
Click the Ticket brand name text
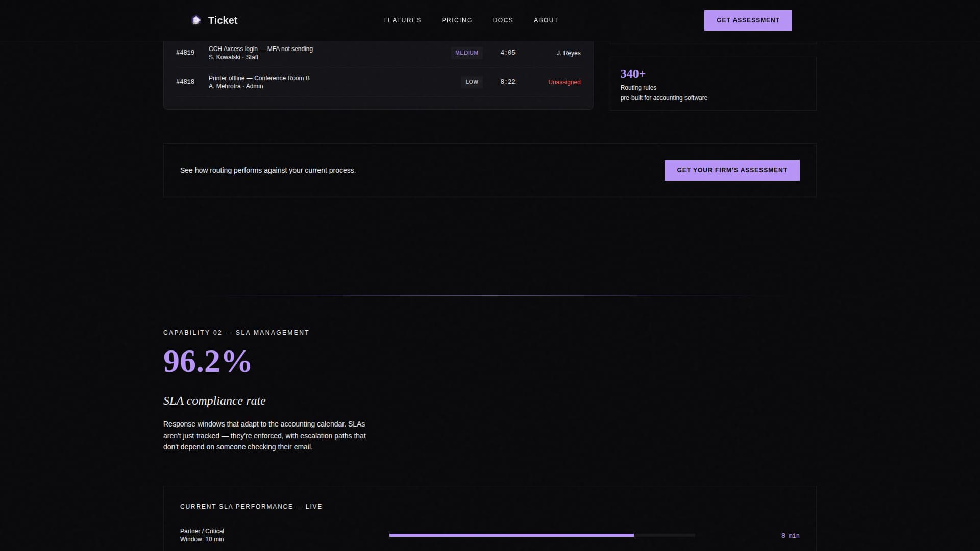coord(223,20)
